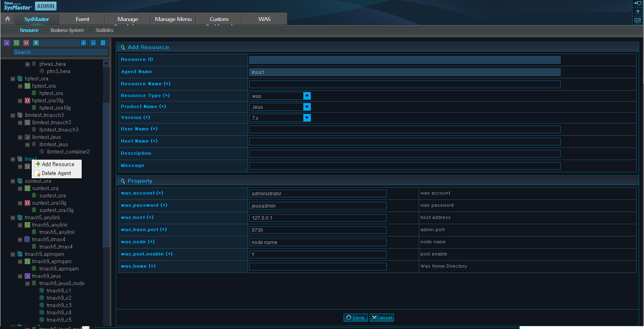Screen dimensions: 644x329
Task: Open the Version dropdown
Action: click(307, 118)
